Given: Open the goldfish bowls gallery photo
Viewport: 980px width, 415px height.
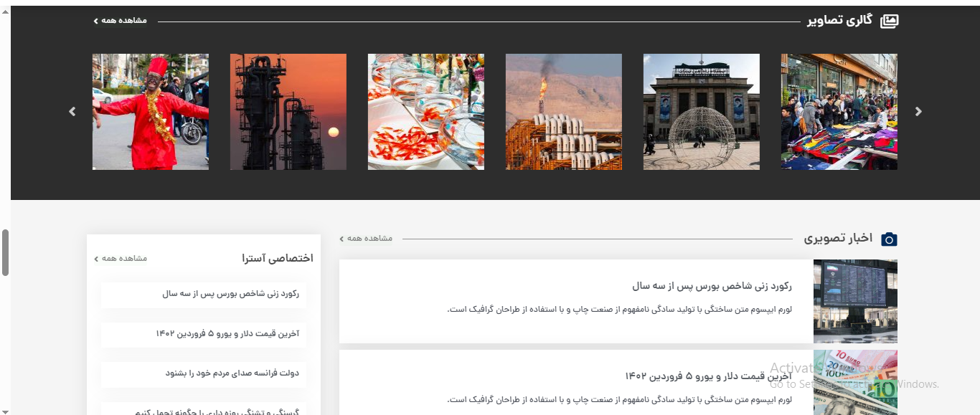Looking at the screenshot, I should (426, 112).
